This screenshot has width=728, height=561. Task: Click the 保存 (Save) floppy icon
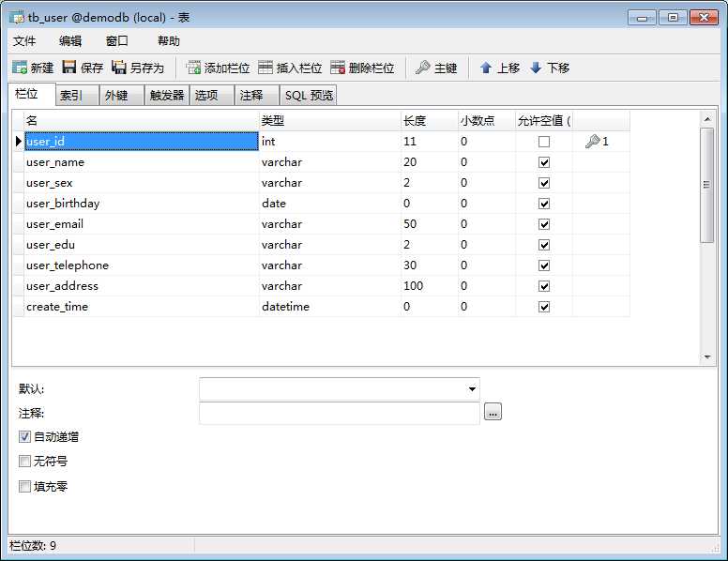69,68
